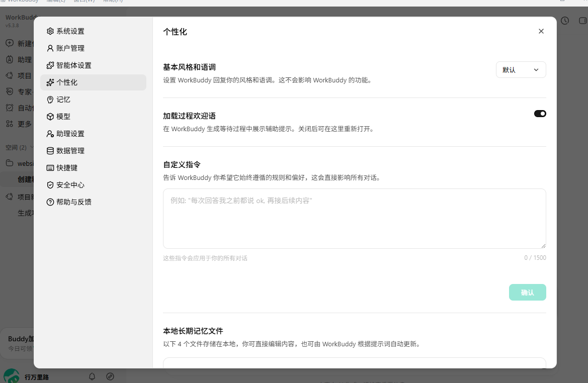Open the 模型 settings page
This screenshot has height=383, width=588.
pyautogui.click(x=93, y=117)
